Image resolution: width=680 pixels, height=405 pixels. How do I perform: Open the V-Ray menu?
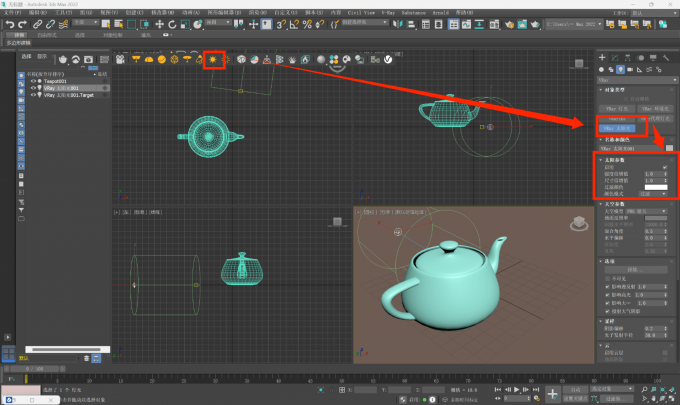click(388, 13)
